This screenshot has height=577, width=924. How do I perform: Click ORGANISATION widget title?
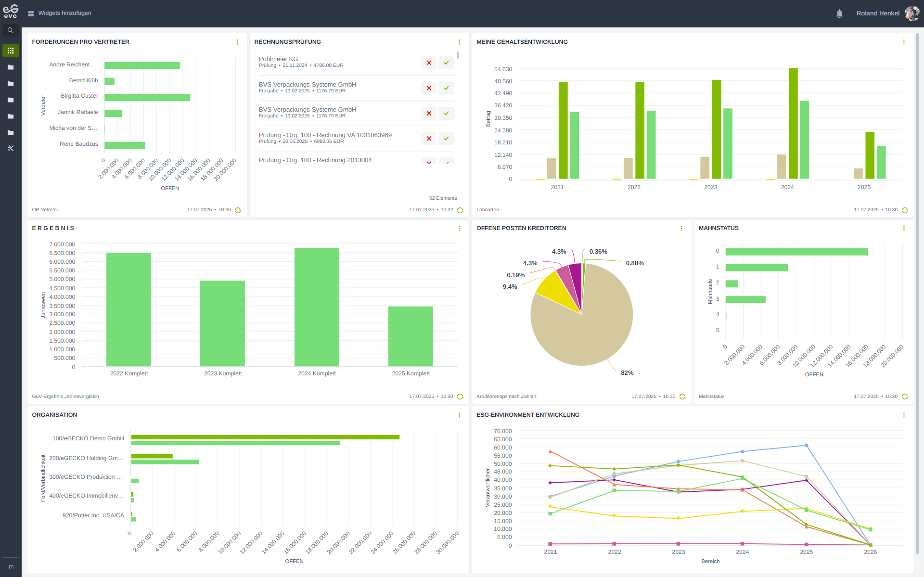tap(54, 415)
